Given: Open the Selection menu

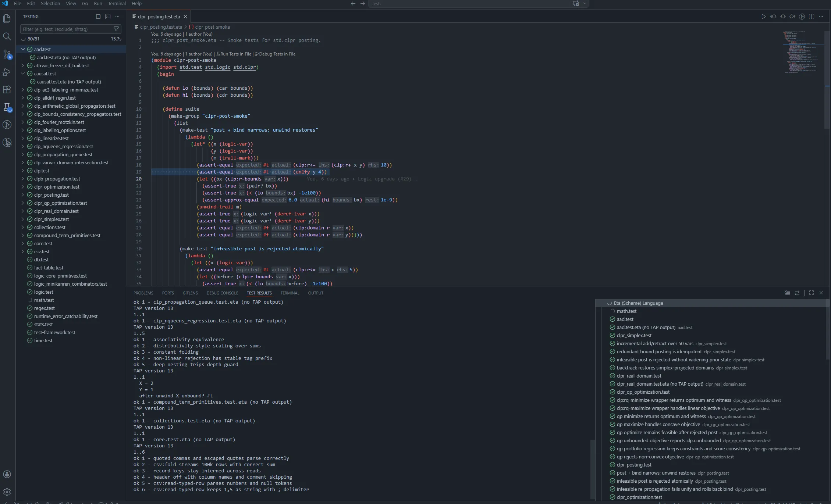Looking at the screenshot, I should [50, 4].
